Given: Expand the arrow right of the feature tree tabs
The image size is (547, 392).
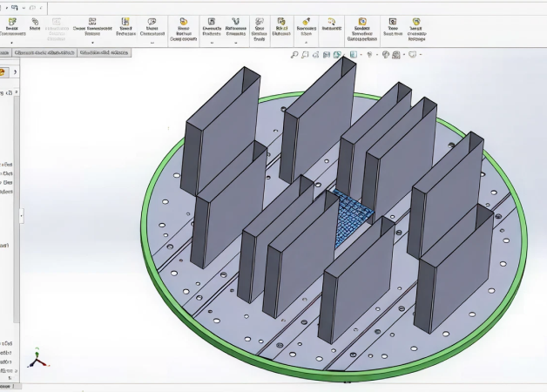Looking at the screenshot, I should (x=17, y=72).
